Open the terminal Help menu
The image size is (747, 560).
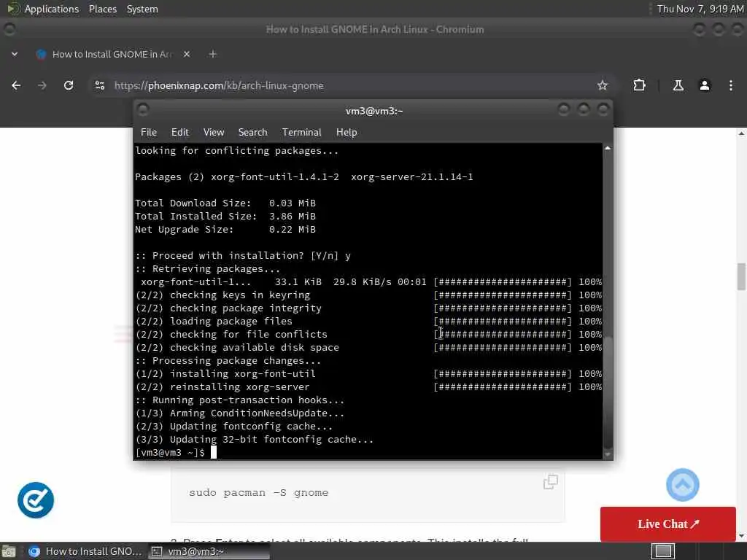[x=347, y=132]
